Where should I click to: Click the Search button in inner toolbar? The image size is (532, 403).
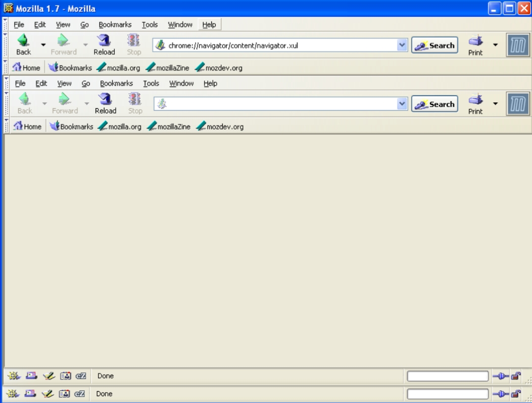[x=435, y=104]
